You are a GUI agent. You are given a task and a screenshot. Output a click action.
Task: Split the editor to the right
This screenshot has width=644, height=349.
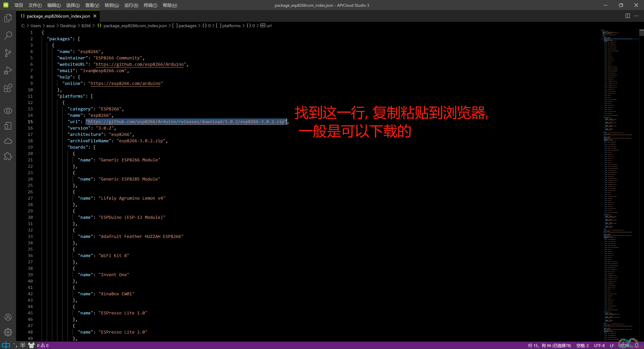[x=628, y=16]
